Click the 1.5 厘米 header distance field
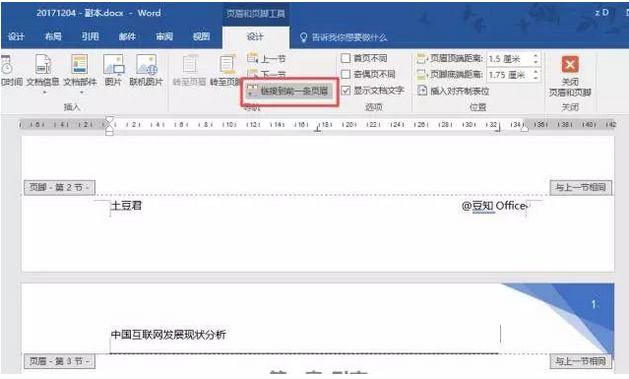This screenshot has height=379, width=629. [x=509, y=59]
